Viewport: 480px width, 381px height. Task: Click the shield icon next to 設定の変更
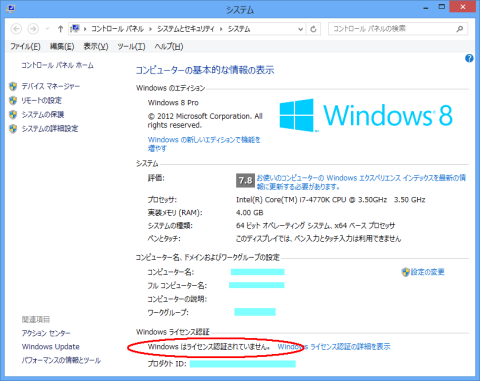pyautogui.click(x=405, y=272)
